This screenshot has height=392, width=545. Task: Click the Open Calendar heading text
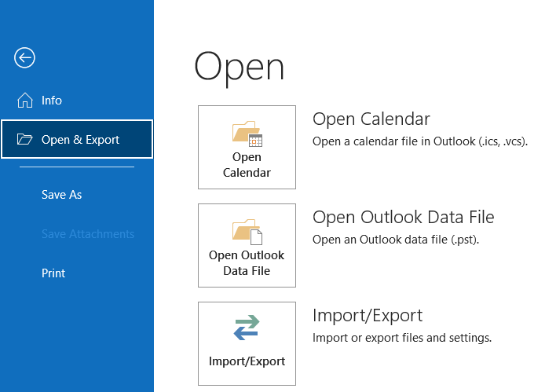(x=371, y=119)
